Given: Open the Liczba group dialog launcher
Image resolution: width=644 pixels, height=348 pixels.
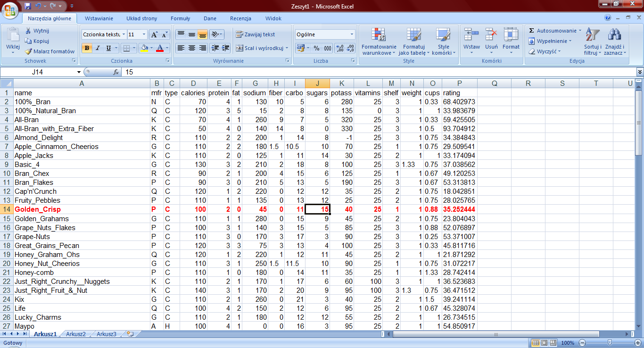Looking at the screenshot, I should pyautogui.click(x=353, y=61).
